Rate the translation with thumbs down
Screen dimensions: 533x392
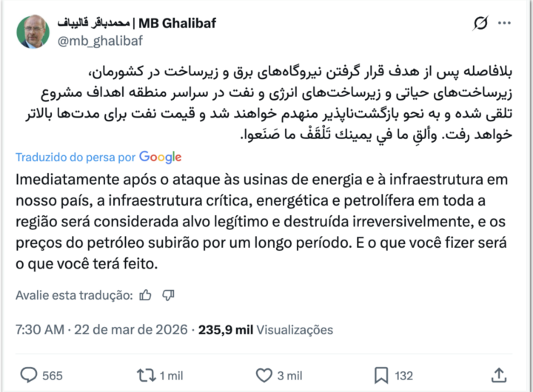[168, 295]
